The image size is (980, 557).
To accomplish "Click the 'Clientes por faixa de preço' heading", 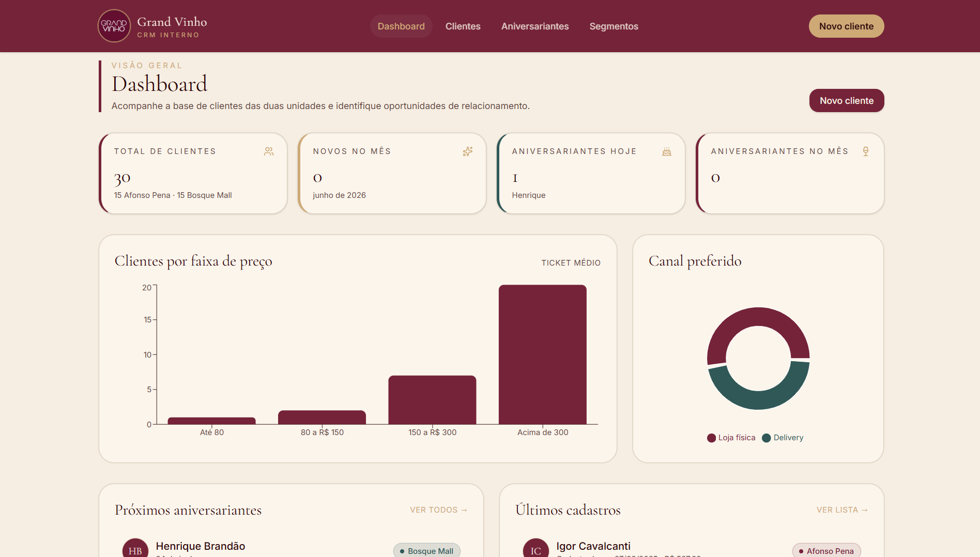I will tap(193, 261).
